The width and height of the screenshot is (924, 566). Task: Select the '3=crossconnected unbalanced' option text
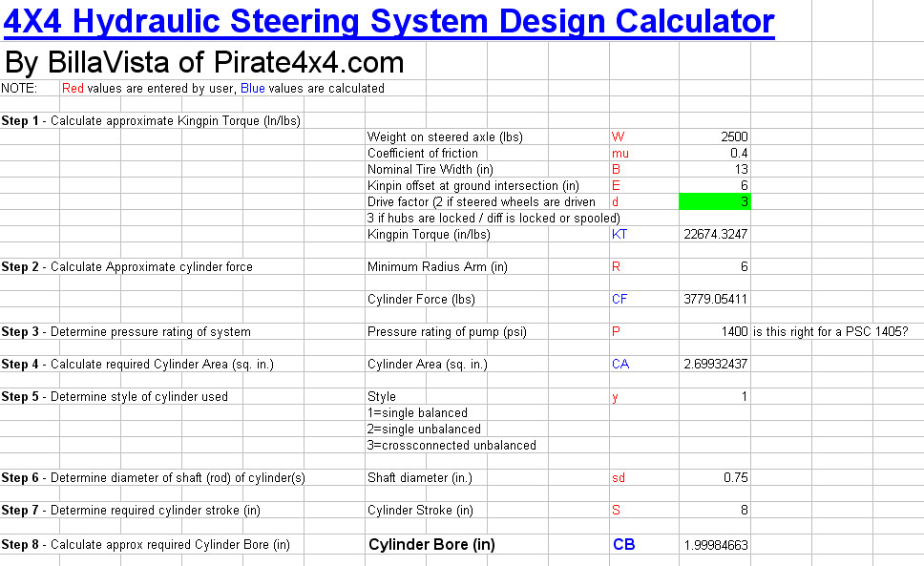click(x=451, y=446)
